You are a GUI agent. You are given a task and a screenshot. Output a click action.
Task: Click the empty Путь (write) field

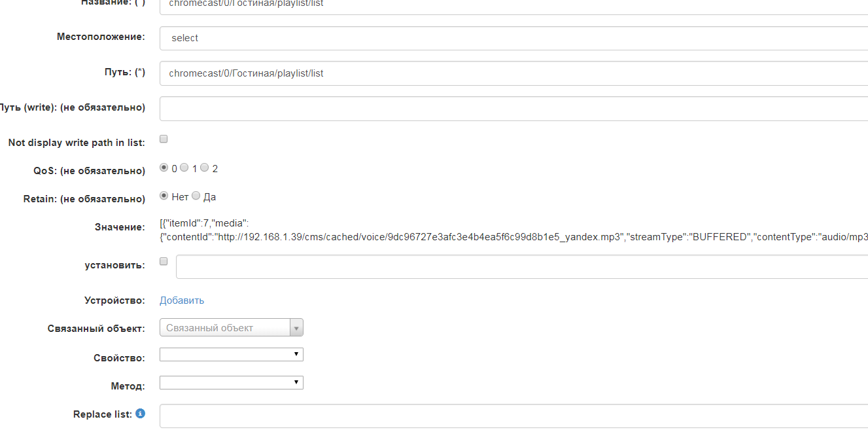click(392, 107)
